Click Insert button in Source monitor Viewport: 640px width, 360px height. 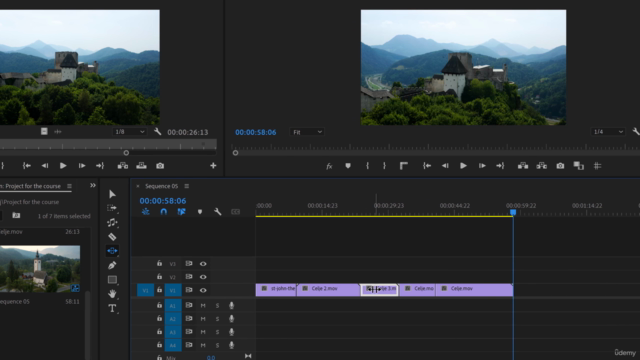tap(122, 166)
